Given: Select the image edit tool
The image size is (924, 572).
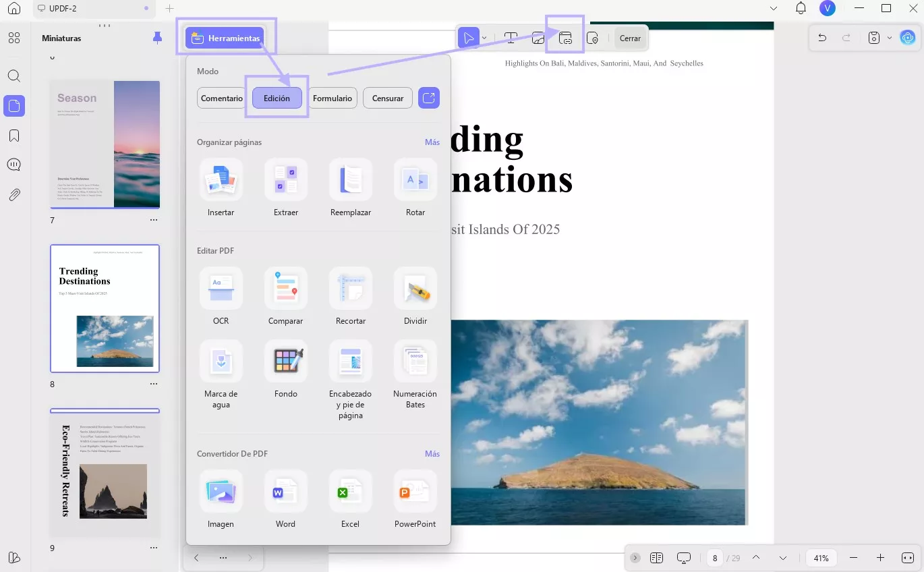Looking at the screenshot, I should coord(538,38).
